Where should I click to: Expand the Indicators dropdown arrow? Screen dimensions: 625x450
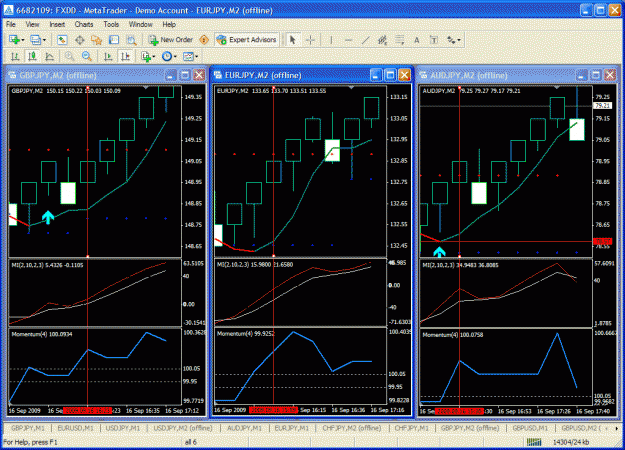pos(153,57)
